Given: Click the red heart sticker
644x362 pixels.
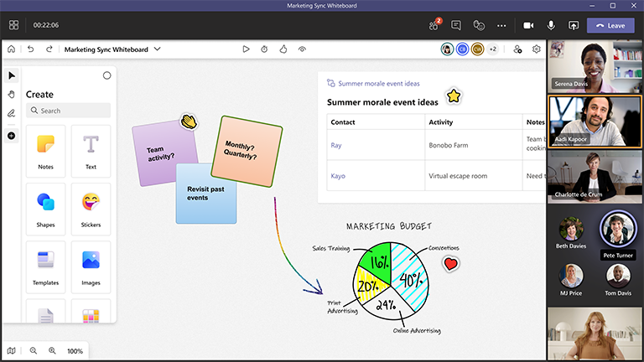Looking at the screenshot, I should [x=450, y=263].
